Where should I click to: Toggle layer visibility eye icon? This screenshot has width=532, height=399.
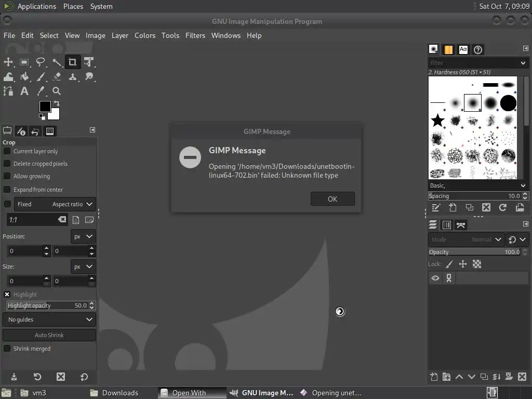435,278
